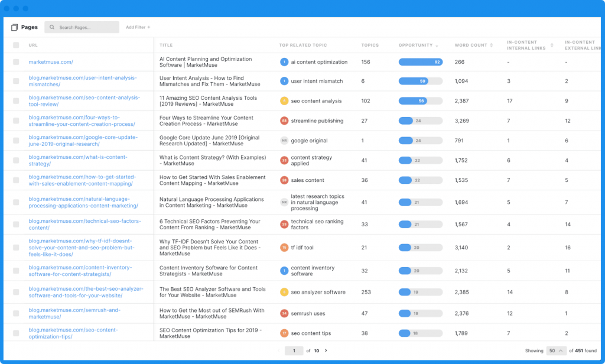Click the red badge beside technical seo ranking factors
Viewport: 605px width, 364px height.
coord(284,224)
